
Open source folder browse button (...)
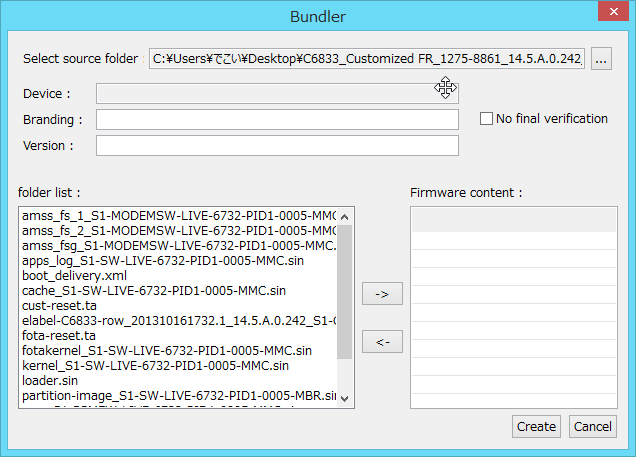pyautogui.click(x=601, y=59)
